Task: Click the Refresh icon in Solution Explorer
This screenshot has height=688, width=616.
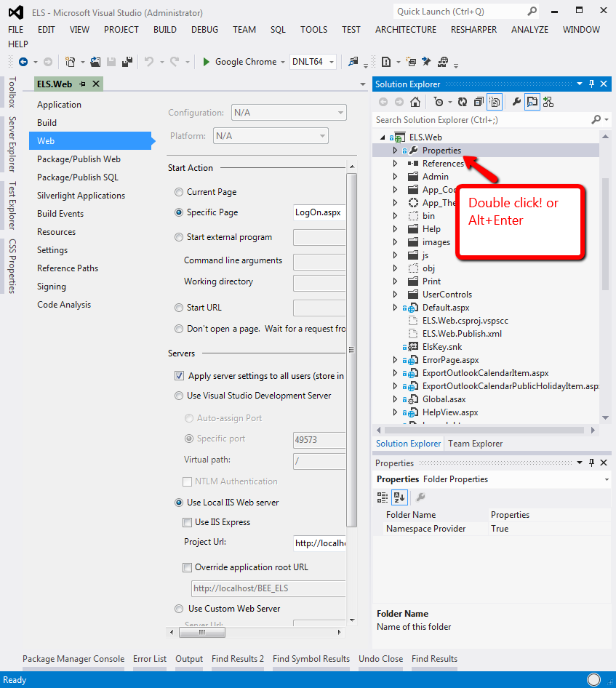Action: point(462,101)
